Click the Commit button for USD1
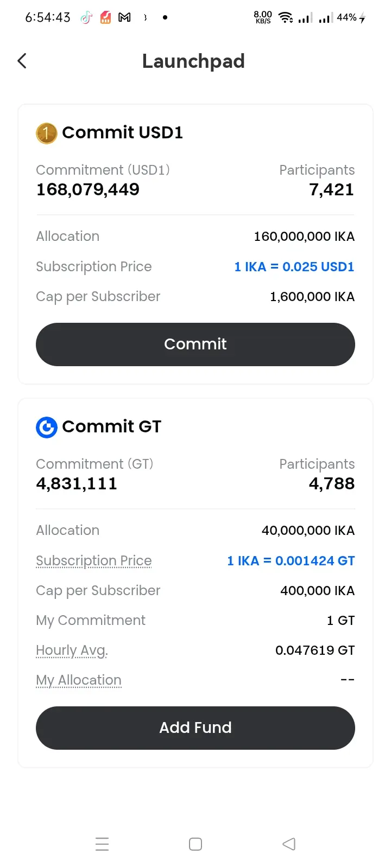Viewport: 391px width, 868px height. (x=195, y=344)
